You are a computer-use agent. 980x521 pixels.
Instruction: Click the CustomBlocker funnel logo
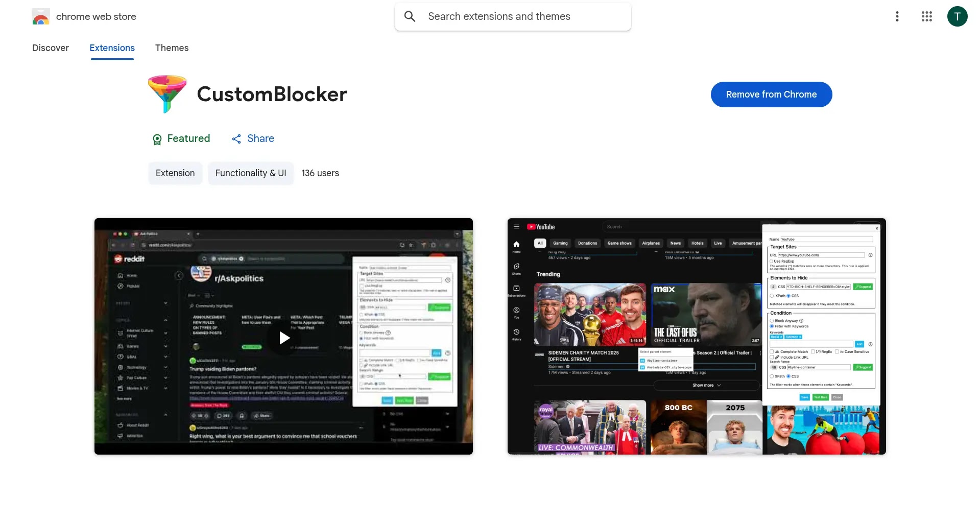pos(167,94)
